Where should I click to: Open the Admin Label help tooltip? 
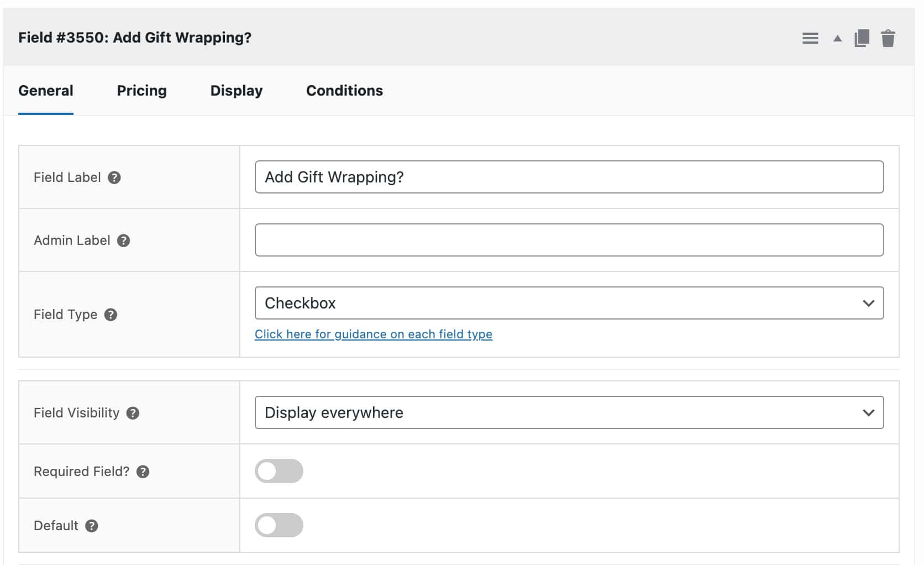coord(124,240)
